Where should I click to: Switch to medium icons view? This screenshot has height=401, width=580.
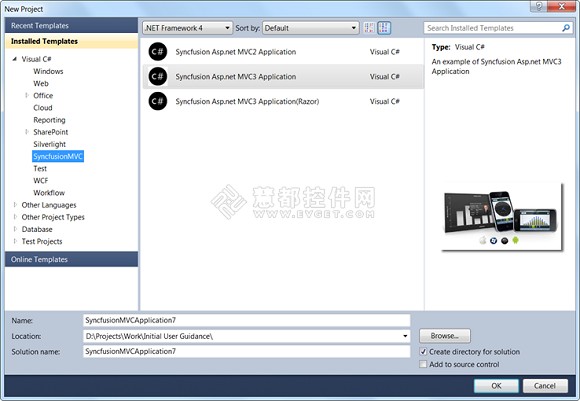click(x=384, y=28)
